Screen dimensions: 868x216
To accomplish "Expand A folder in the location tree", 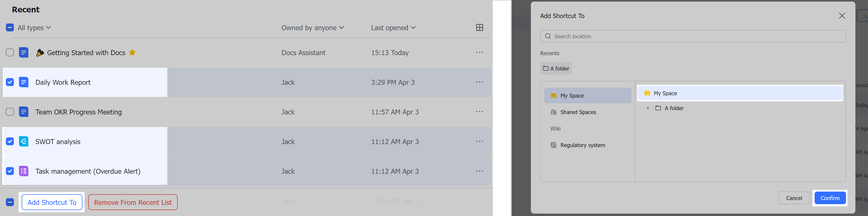I will click(x=648, y=108).
